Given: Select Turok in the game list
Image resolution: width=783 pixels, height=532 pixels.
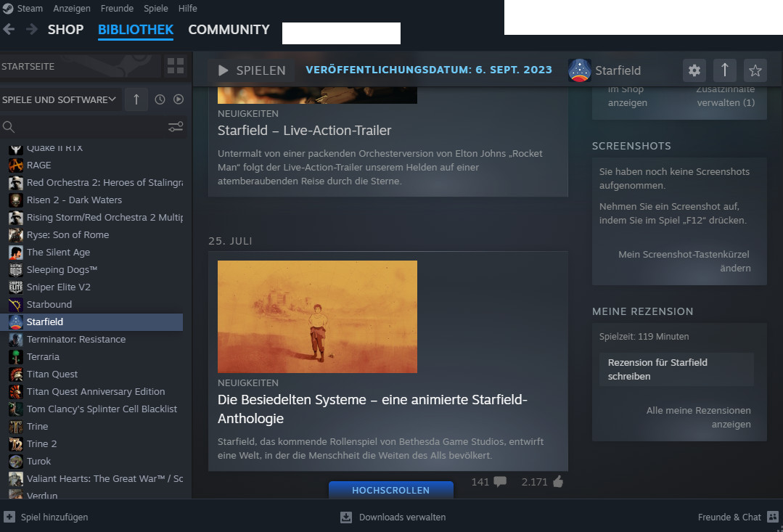Looking at the screenshot, I should (x=91, y=461).
